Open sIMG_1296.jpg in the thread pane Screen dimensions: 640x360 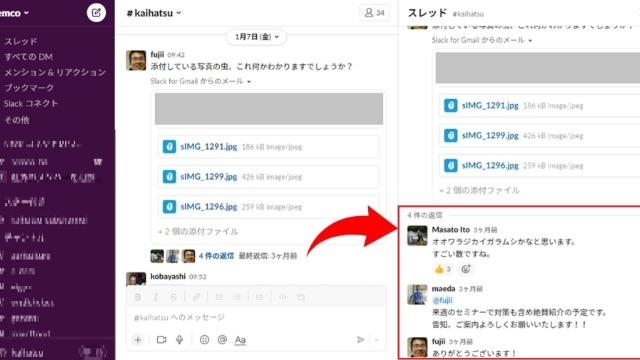coord(490,165)
